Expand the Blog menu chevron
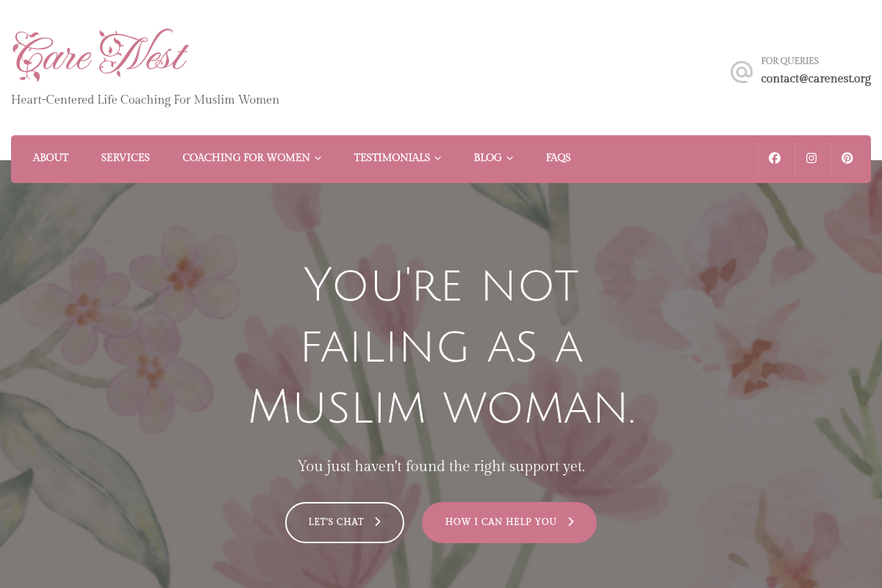882x588 pixels. click(x=510, y=158)
